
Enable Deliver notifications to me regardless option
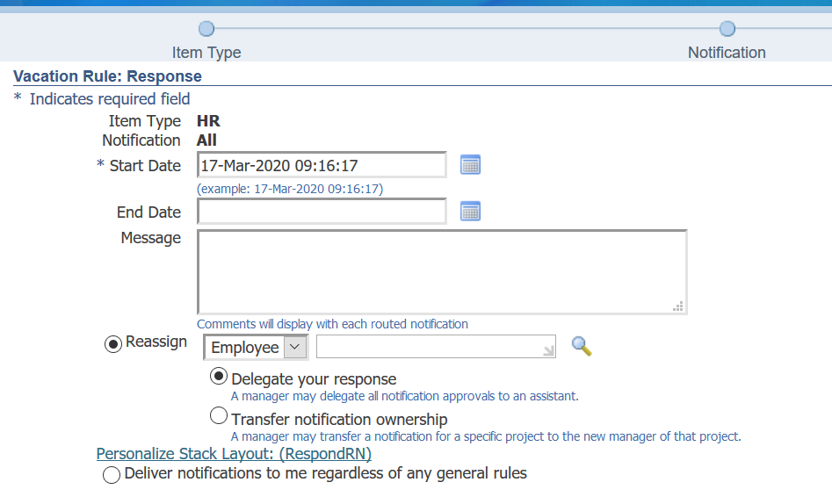tap(112, 475)
